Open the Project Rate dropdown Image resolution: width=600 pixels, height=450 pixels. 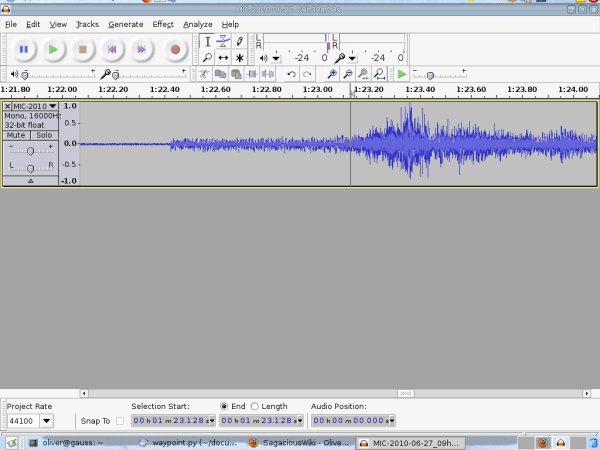tap(46, 421)
